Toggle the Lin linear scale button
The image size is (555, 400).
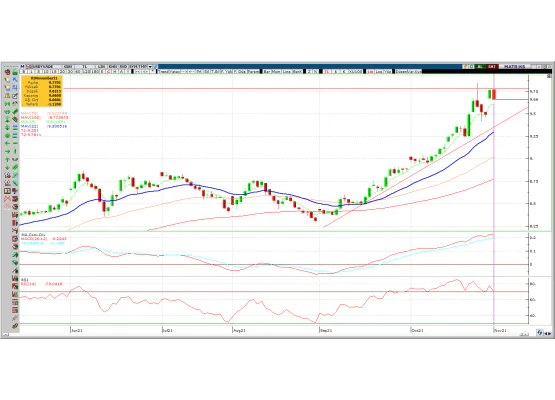pos(370,71)
